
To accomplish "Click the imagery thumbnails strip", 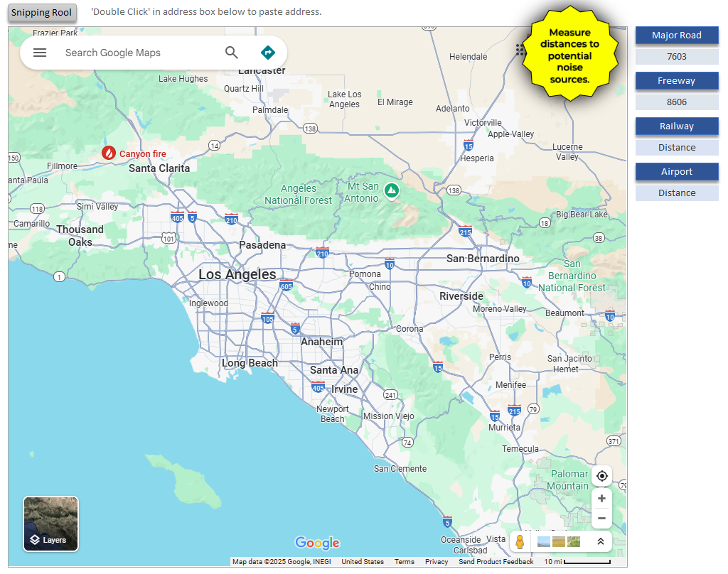I will (559, 541).
